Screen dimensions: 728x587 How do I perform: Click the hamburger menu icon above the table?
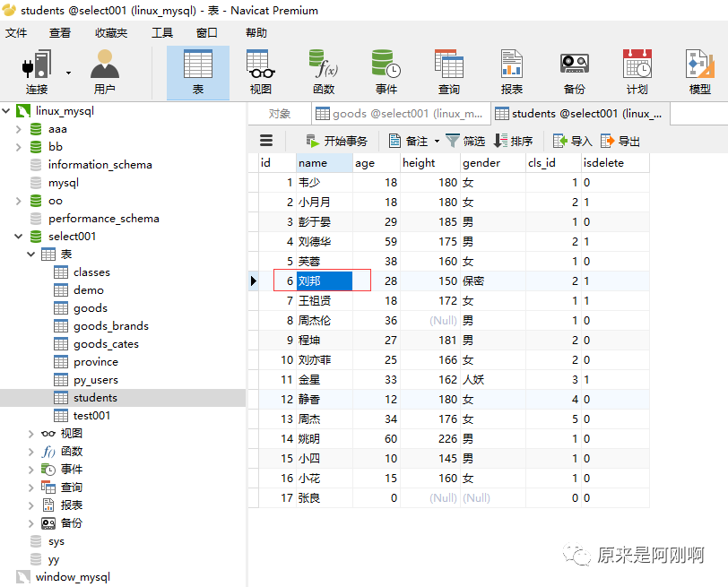(266, 141)
